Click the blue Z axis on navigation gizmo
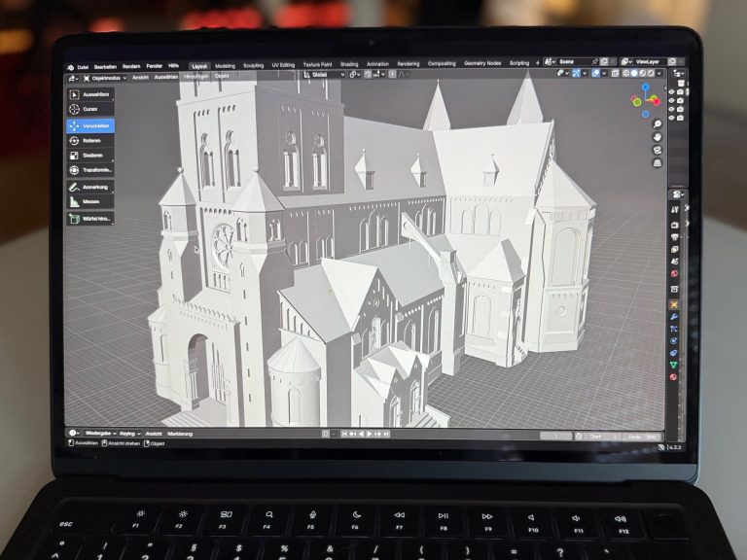Viewport: 747px width, 560px height. tap(645, 87)
